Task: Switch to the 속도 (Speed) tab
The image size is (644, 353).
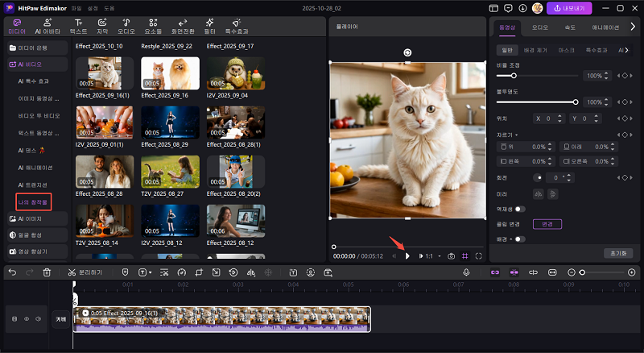Action: tap(571, 27)
